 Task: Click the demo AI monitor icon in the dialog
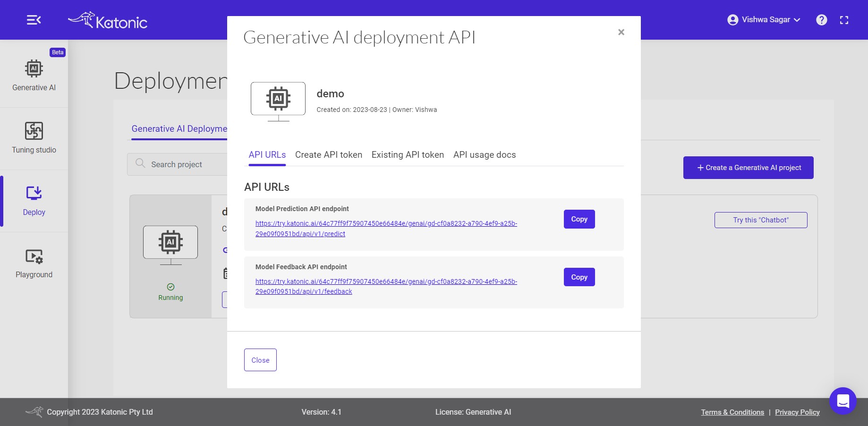click(x=278, y=101)
